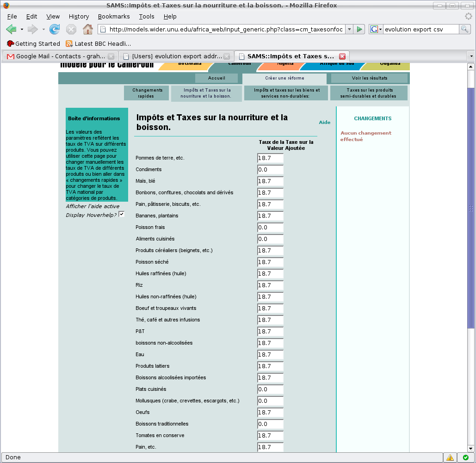Click the security status icon in status bar

[465, 457]
